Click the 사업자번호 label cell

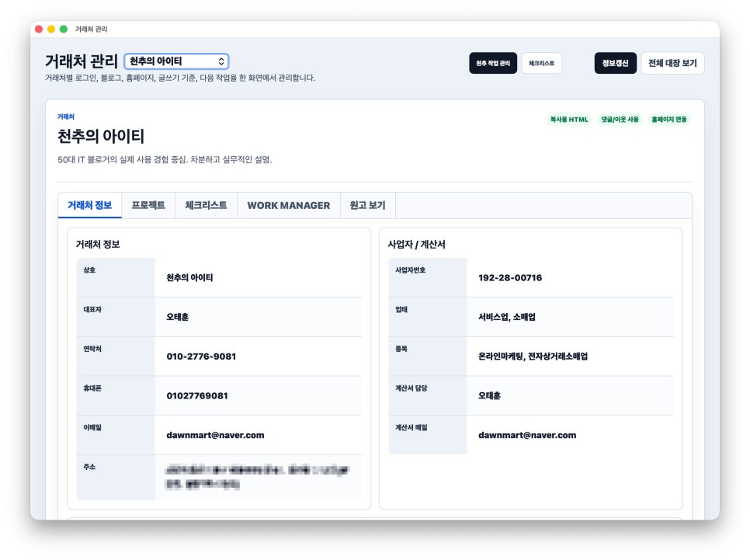pyautogui.click(x=428, y=277)
